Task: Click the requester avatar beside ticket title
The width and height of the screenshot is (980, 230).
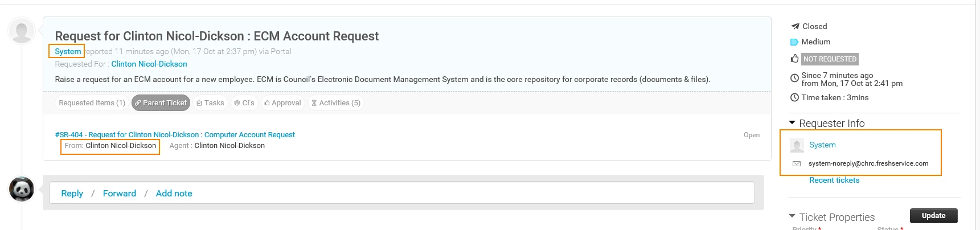Action: pyautogui.click(x=22, y=31)
